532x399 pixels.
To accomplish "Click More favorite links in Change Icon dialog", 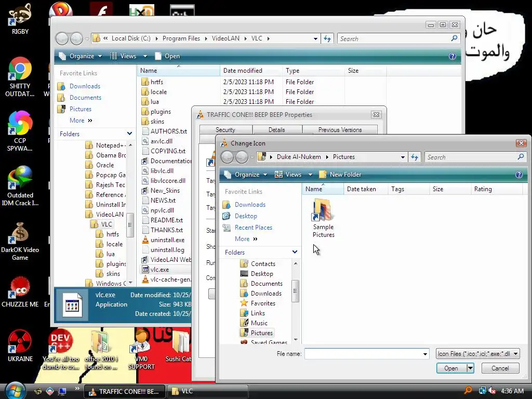I will point(246,239).
